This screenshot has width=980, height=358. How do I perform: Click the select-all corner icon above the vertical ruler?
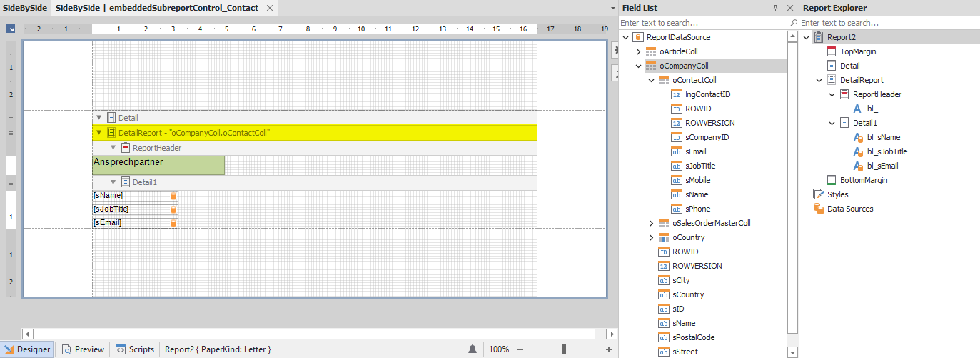pyautogui.click(x=11, y=29)
